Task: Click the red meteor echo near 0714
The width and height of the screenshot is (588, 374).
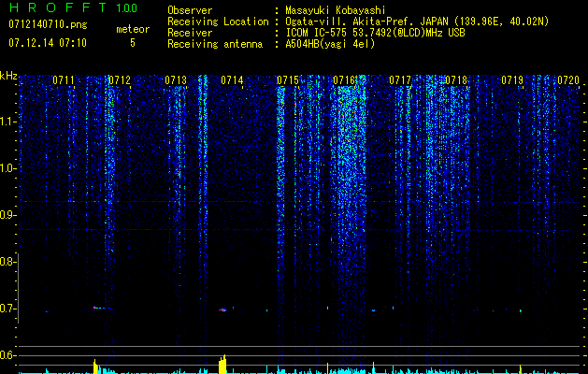Action: pos(222,309)
